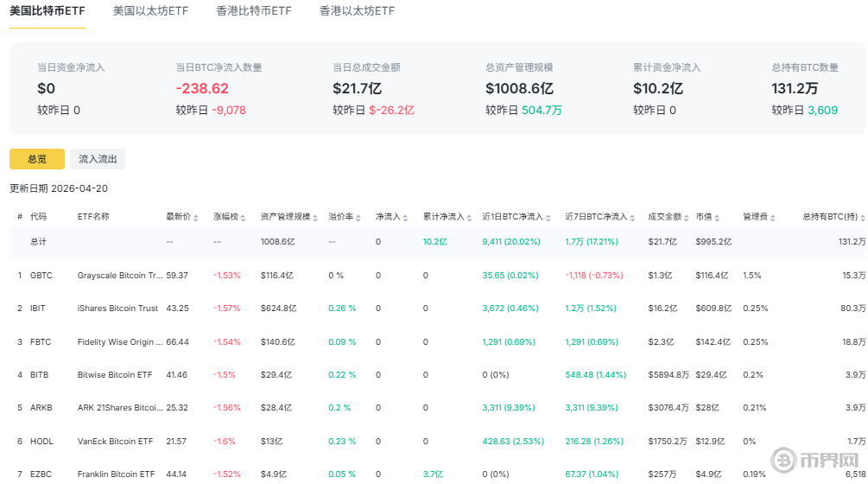The height and width of the screenshot is (484, 868).
Task: Click IBIT change -1.57%
Action: tap(227, 308)
